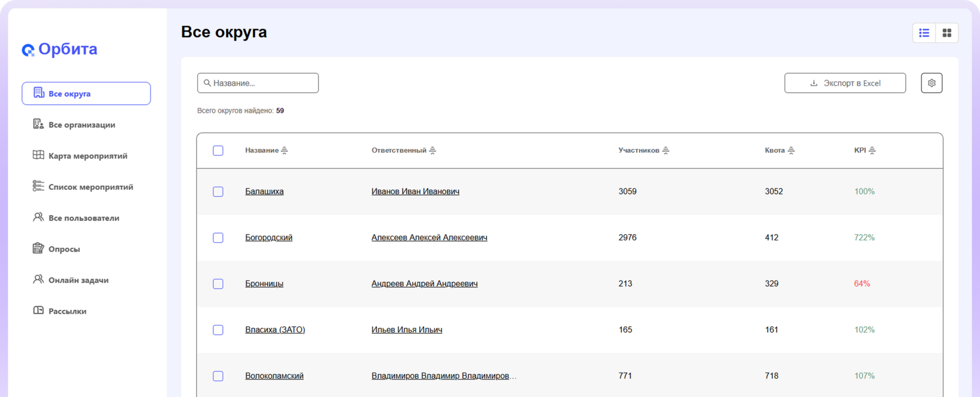Click the 3059 participants value
980x397 pixels.
click(x=628, y=191)
